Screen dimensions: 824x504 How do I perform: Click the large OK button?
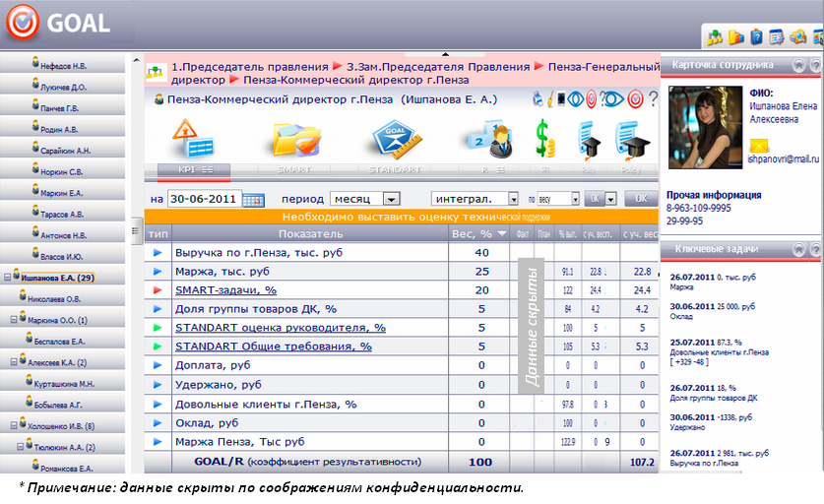pyautogui.click(x=641, y=199)
